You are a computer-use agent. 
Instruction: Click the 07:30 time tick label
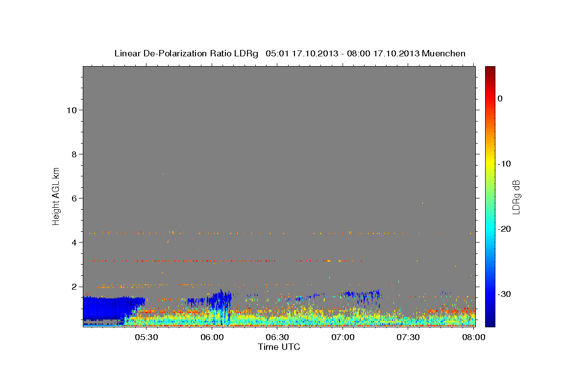409,337
